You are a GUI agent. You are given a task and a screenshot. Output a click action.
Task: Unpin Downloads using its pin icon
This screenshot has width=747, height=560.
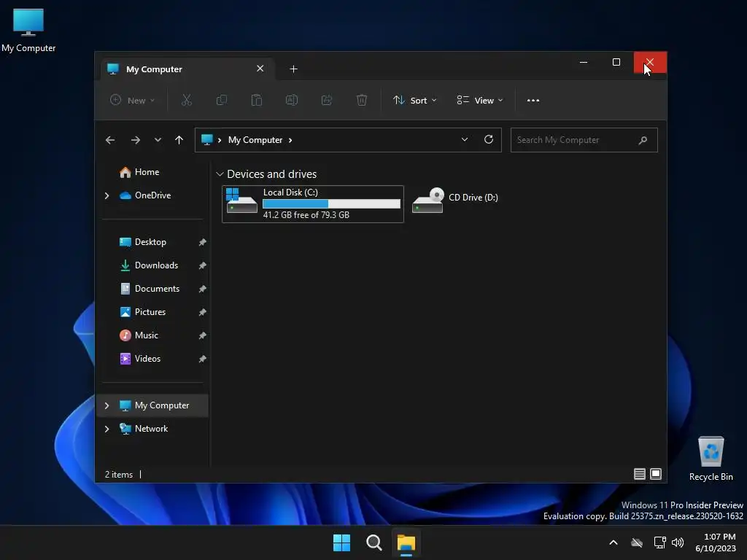coord(203,265)
